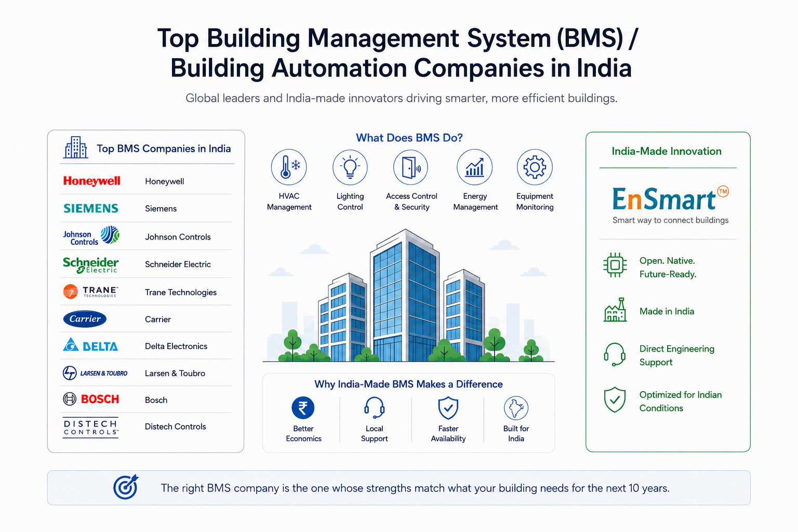Click the Open. Native. Future-Ready. text
The height and width of the screenshot is (532, 798).
coord(668,268)
